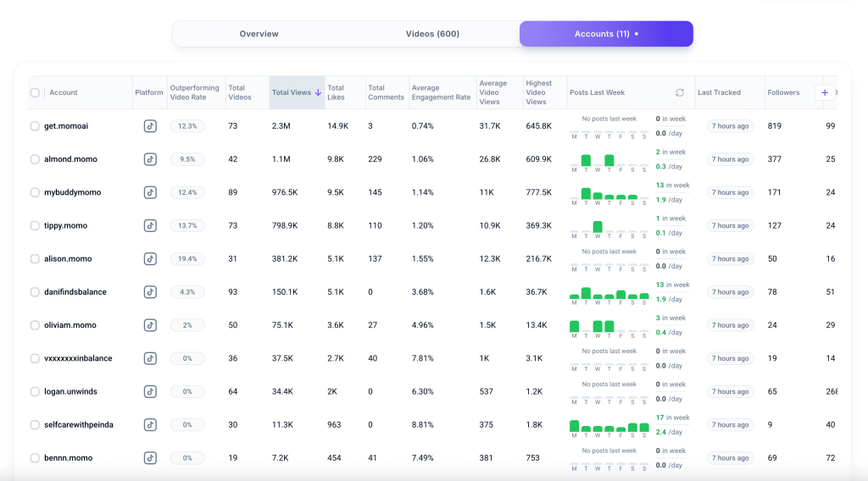Switch to the Overview tab
This screenshot has width=868, height=481.
tap(259, 34)
